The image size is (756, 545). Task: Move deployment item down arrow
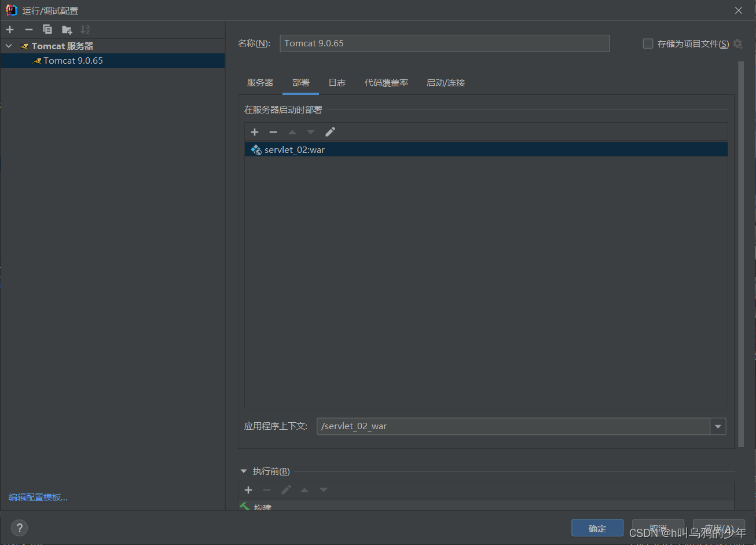click(311, 132)
